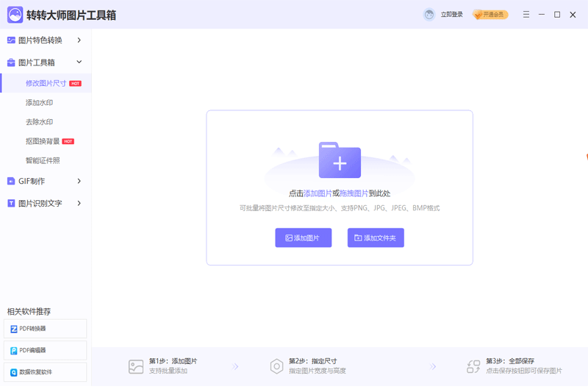
Task: Select 修改图片尺寸 menu item
Action: click(x=46, y=83)
